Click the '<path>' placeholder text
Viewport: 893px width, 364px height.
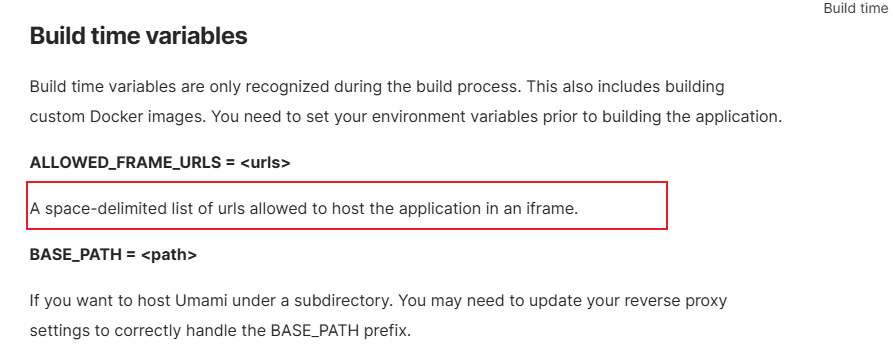169,255
